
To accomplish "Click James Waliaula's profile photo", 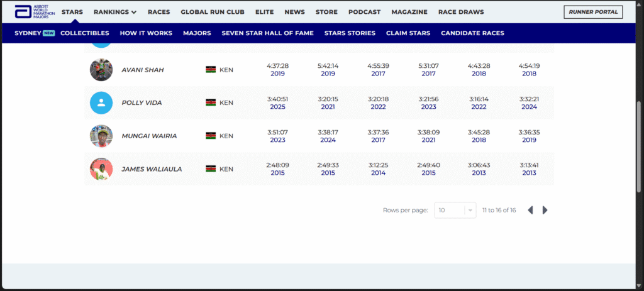I will pyautogui.click(x=101, y=169).
